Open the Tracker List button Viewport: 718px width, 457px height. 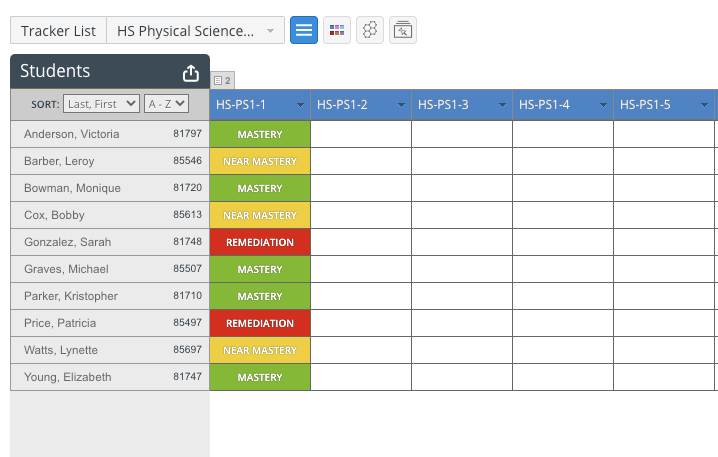pyautogui.click(x=58, y=31)
